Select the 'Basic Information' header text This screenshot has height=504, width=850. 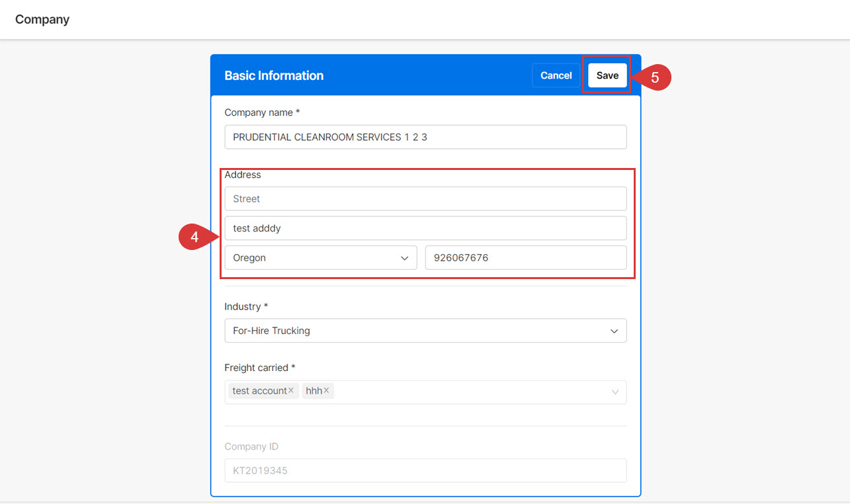pyautogui.click(x=274, y=75)
